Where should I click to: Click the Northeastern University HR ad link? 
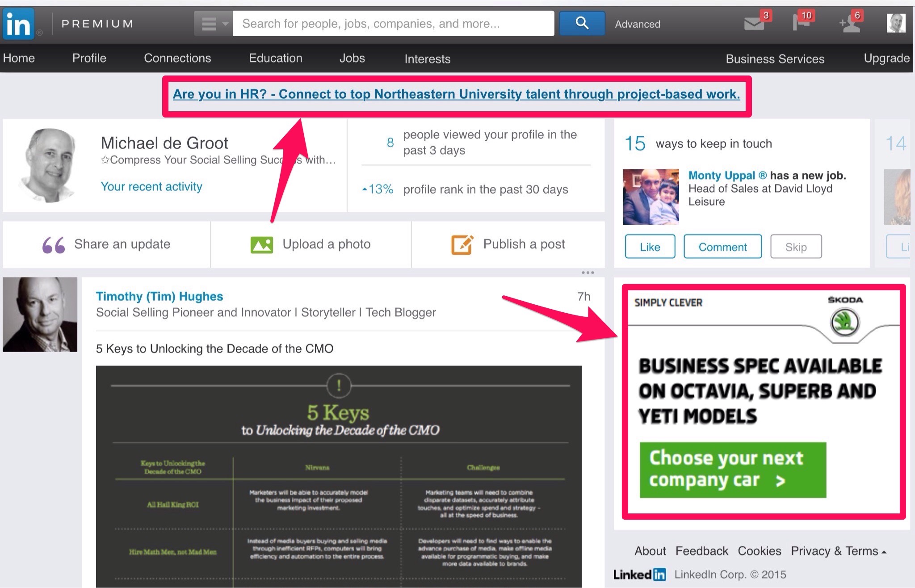point(456,94)
